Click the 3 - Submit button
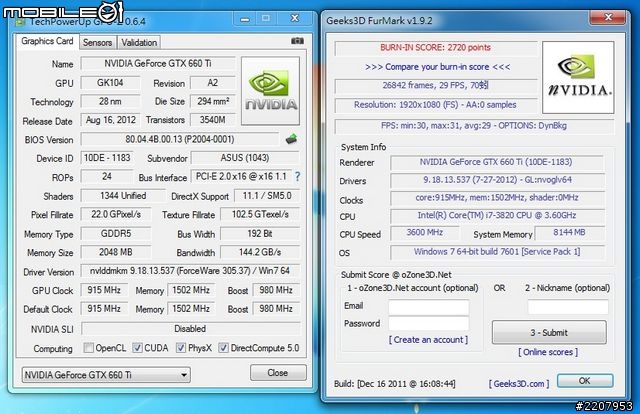 click(x=549, y=333)
